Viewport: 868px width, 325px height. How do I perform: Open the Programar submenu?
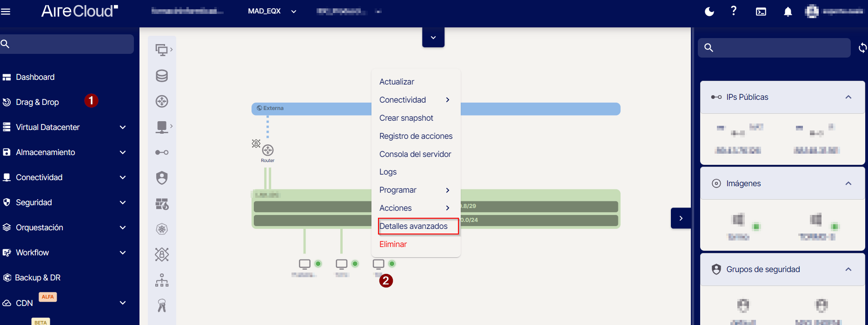(x=415, y=190)
